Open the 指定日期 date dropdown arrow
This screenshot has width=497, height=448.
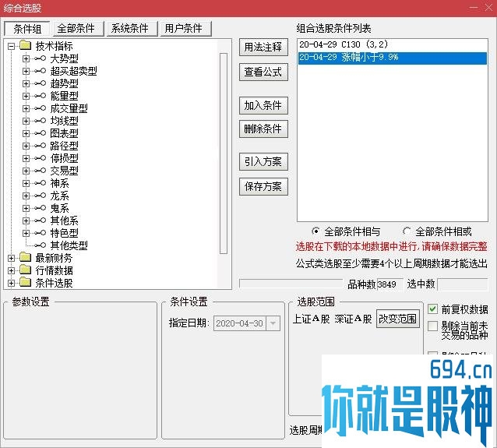point(273,323)
